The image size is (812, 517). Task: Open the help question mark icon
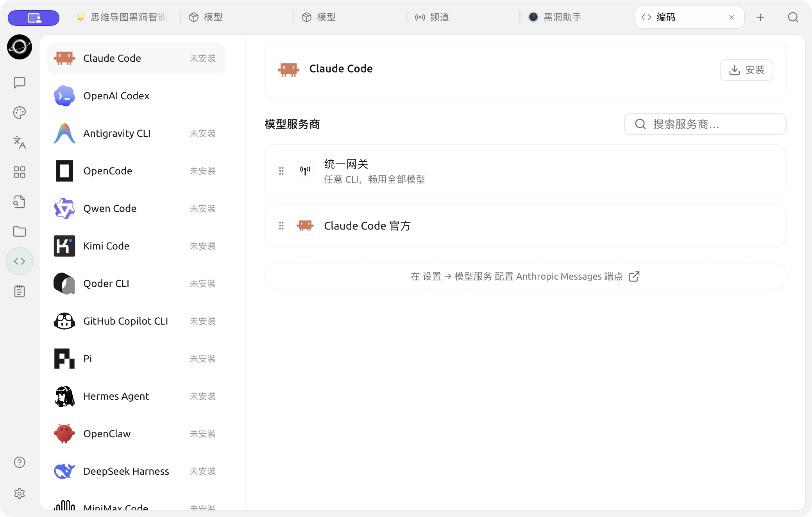(x=20, y=462)
